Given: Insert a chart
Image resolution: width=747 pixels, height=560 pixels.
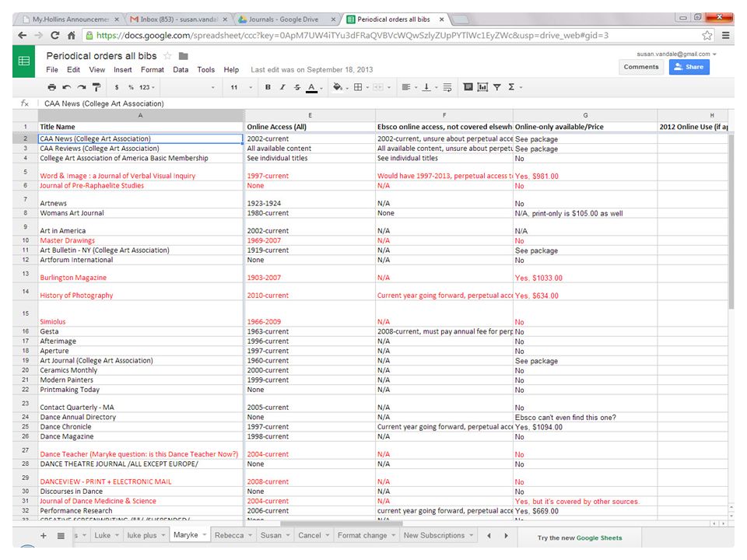Looking at the screenshot, I should pyautogui.click(x=482, y=86).
